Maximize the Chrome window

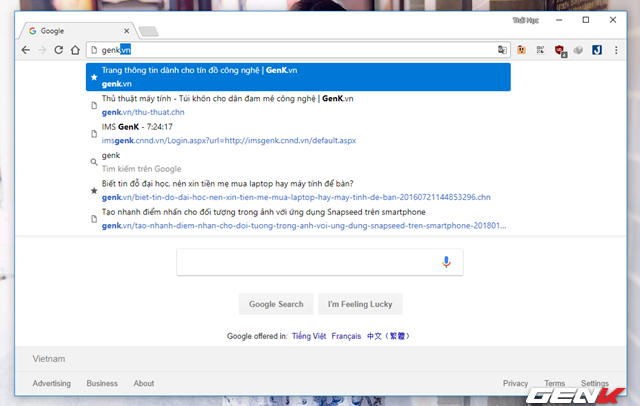coord(586,20)
